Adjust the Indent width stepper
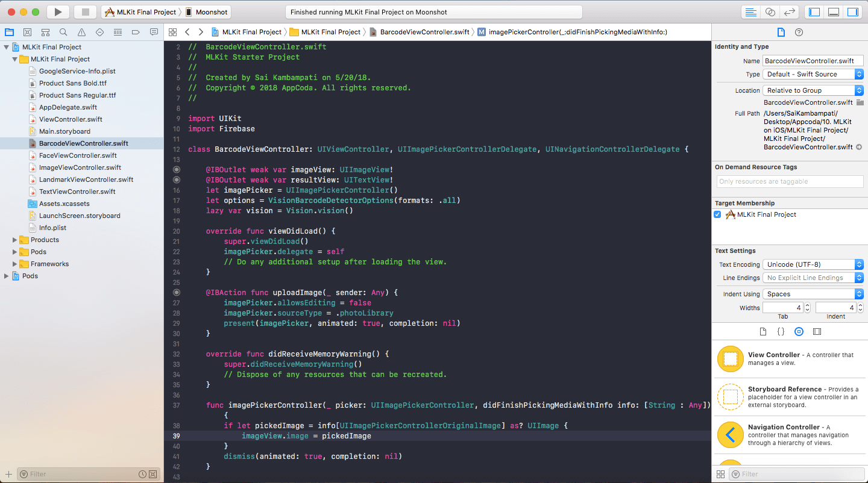The image size is (868, 483). (x=860, y=308)
